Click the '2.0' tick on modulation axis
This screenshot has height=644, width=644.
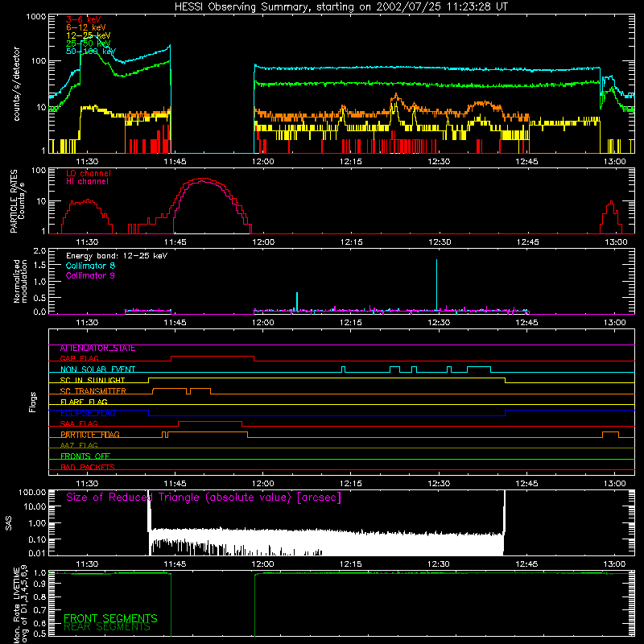39,251
